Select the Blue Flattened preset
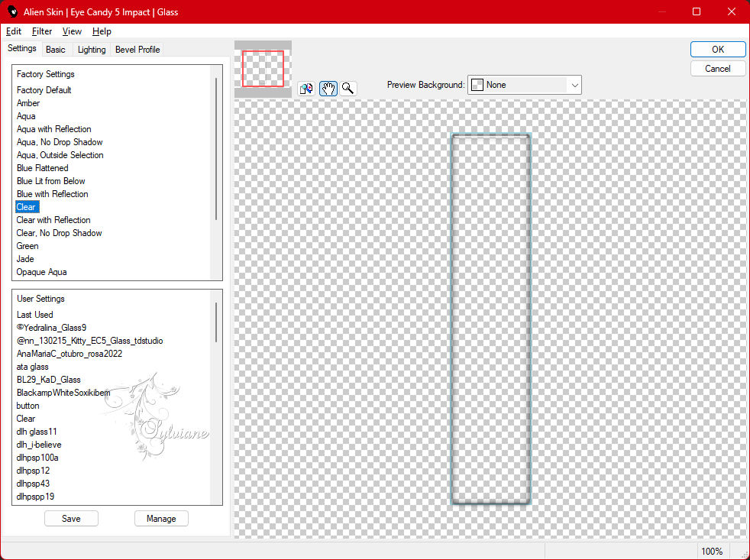This screenshot has width=750, height=560. [43, 168]
